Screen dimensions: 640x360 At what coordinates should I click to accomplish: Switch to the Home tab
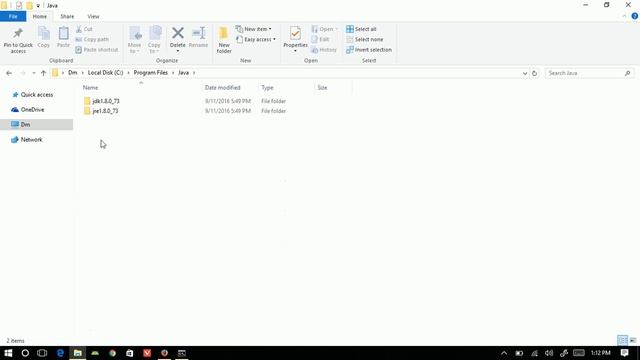pyautogui.click(x=40, y=16)
